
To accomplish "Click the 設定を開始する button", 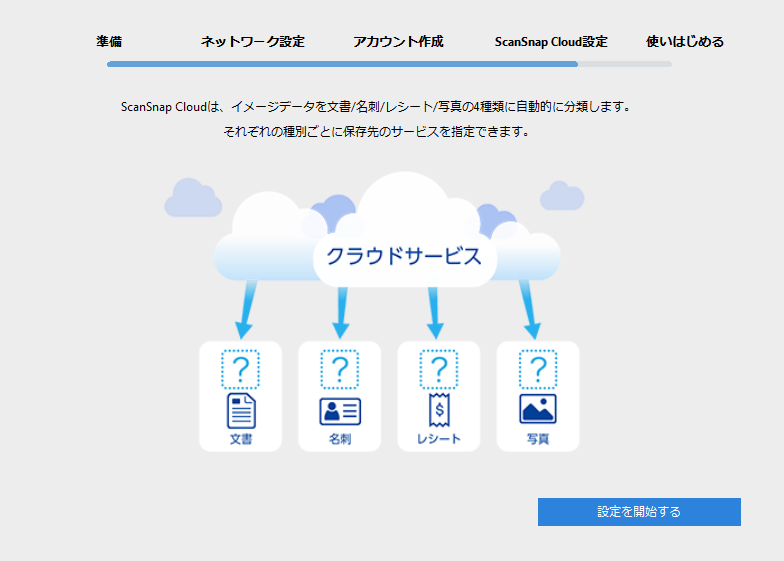I will pos(639,512).
